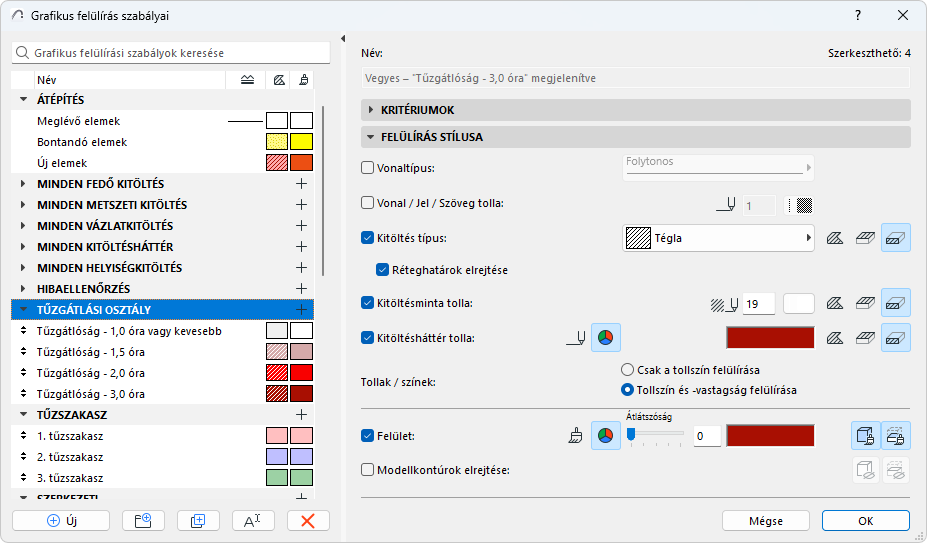Toggle drafting fill icon in Kitöltésháttér tolla row
The height and width of the screenshot is (543, 927).
[835, 338]
